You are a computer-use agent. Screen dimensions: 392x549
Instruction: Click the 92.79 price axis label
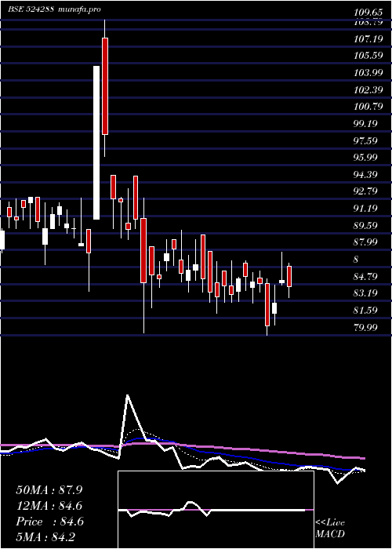pyautogui.click(x=366, y=191)
